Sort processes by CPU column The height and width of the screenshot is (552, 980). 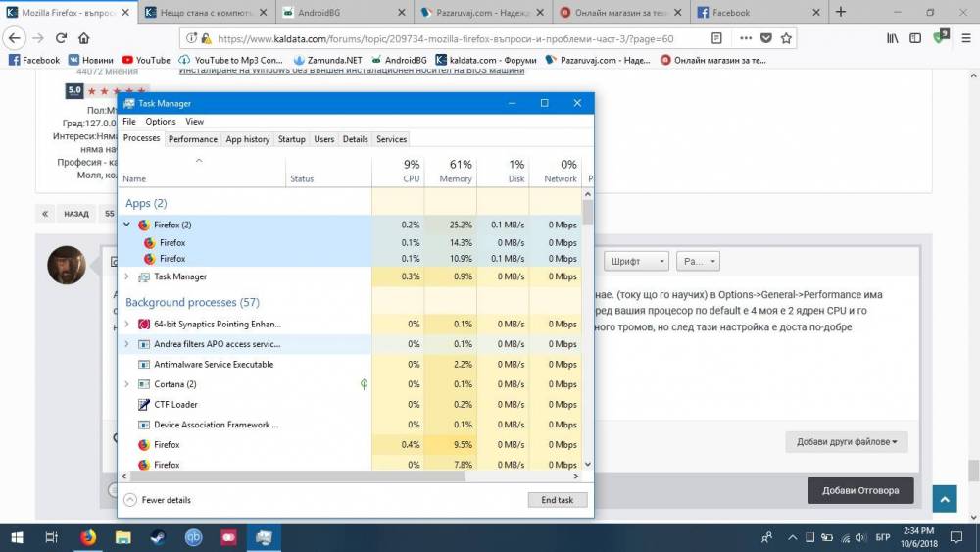[x=398, y=172]
